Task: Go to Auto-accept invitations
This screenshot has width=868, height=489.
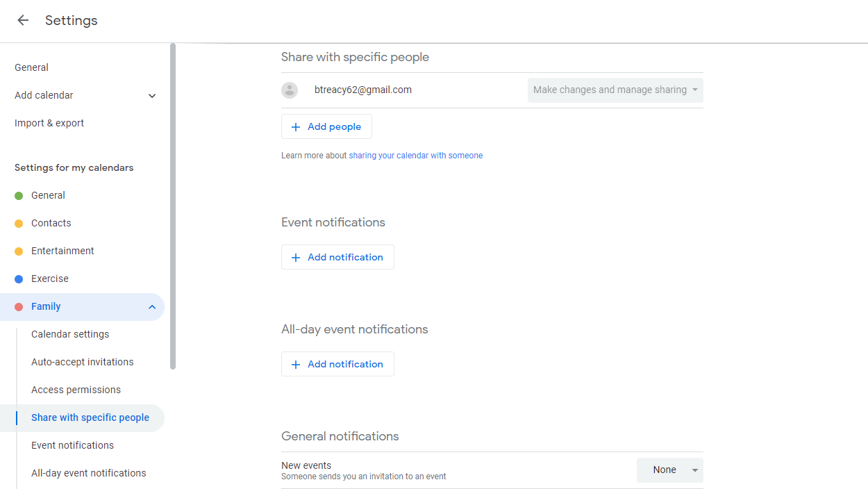Action: 83,362
